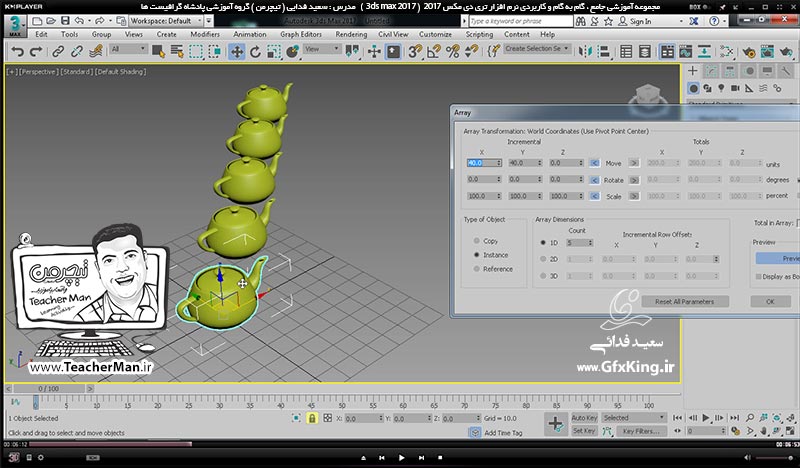Toggle the yellow Selection Lock padlock
The width and height of the screenshot is (800, 468).
pos(312,418)
